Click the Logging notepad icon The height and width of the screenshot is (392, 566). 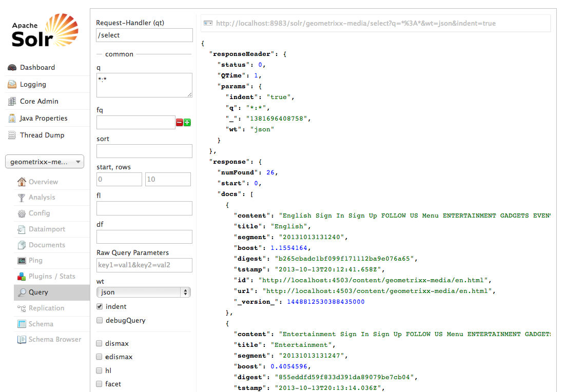click(x=12, y=85)
